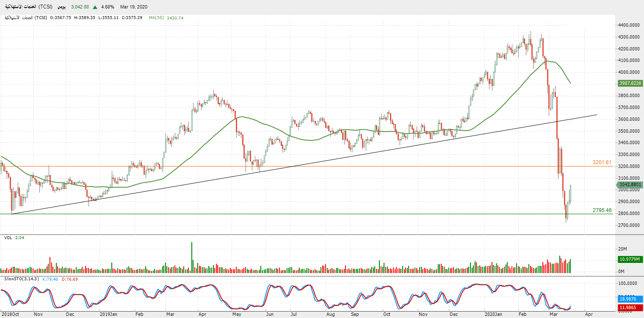This screenshot has width=644, height=318.
Task: Select the SlowSTO(3,14,3) indicator label
Action: [x=22, y=279]
